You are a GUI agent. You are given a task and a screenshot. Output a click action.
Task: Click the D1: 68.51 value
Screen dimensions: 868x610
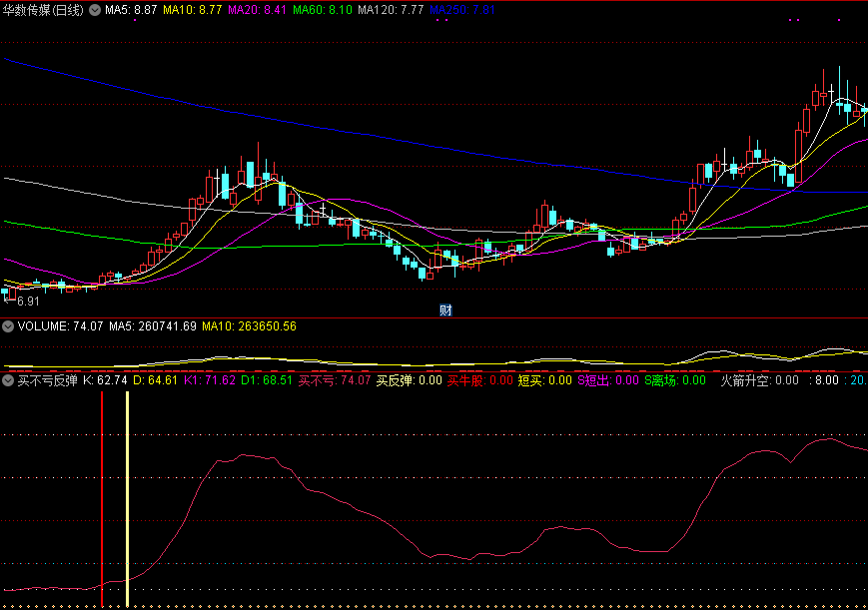coord(267,380)
